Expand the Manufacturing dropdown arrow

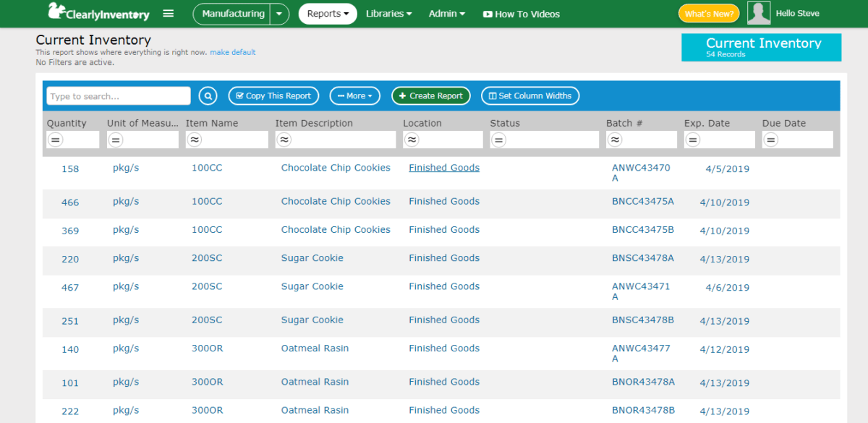tap(279, 14)
